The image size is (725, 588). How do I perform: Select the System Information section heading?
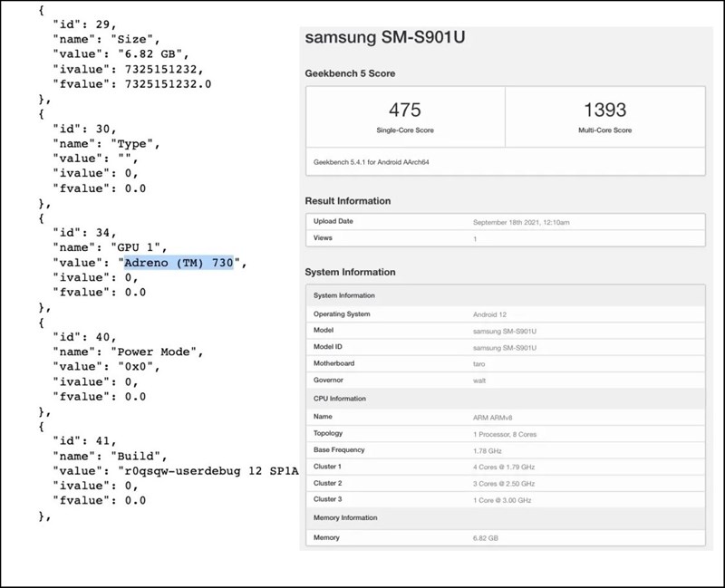[350, 272]
